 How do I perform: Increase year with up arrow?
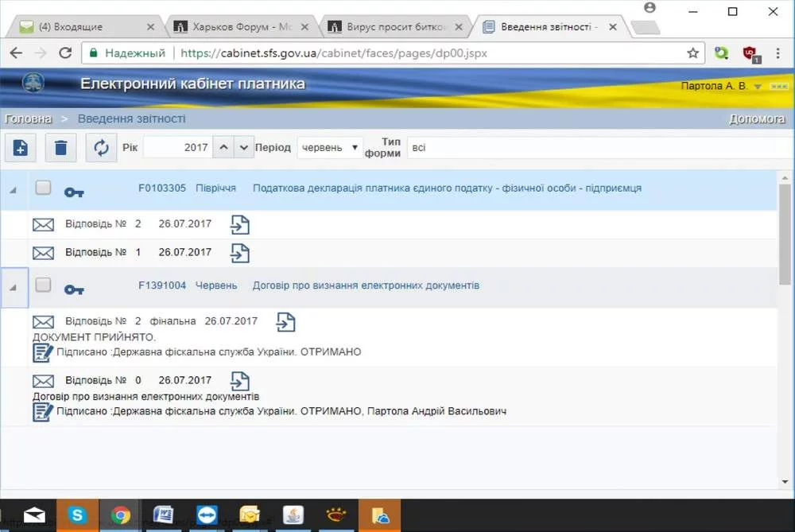[223, 148]
